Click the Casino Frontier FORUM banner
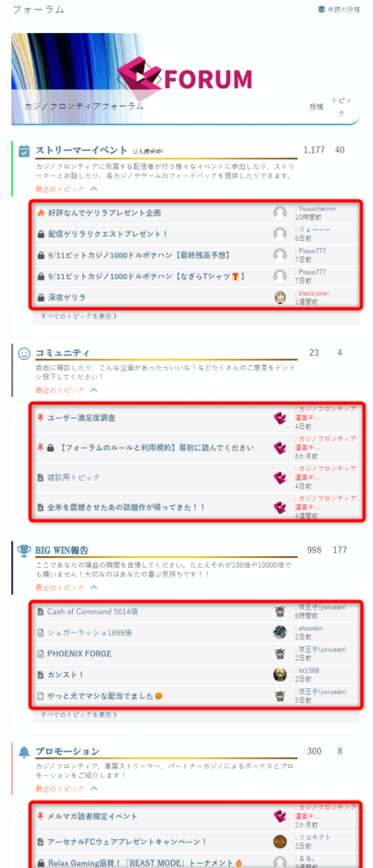Screen dimensions: 373x868 pos(186,79)
